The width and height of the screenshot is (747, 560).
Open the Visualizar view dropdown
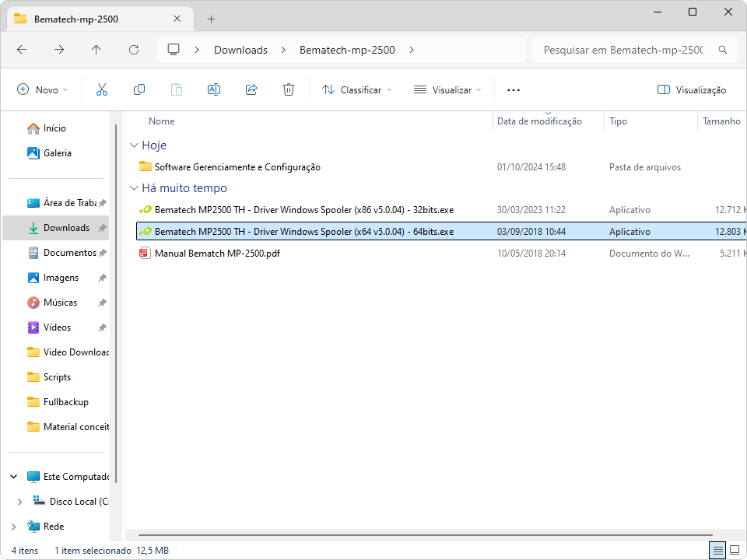tap(447, 89)
